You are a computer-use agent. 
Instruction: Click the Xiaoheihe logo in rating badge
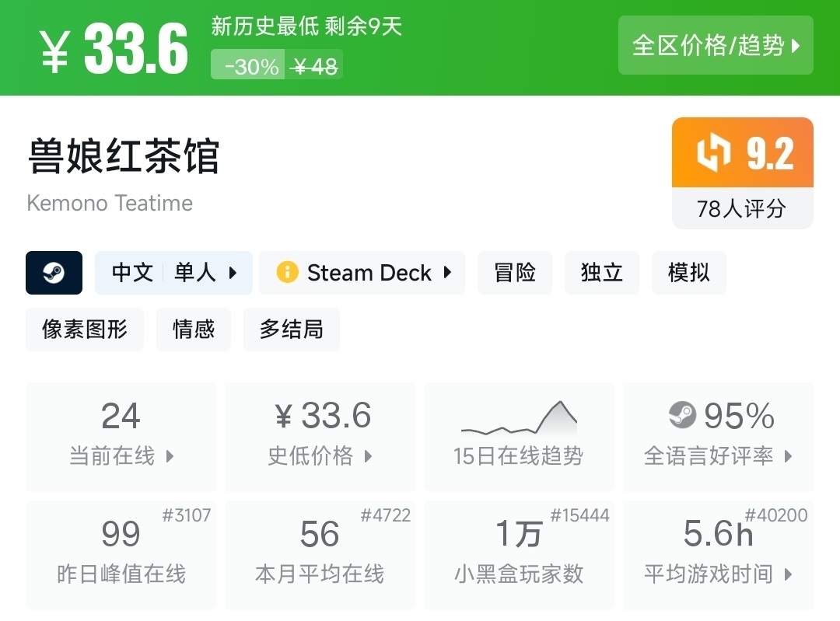point(714,153)
